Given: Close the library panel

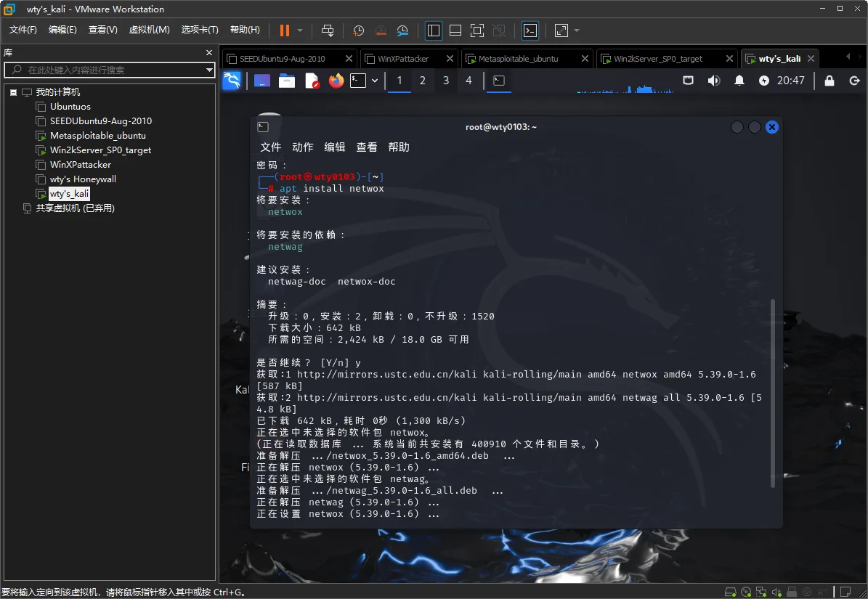Looking at the screenshot, I should 208,52.
